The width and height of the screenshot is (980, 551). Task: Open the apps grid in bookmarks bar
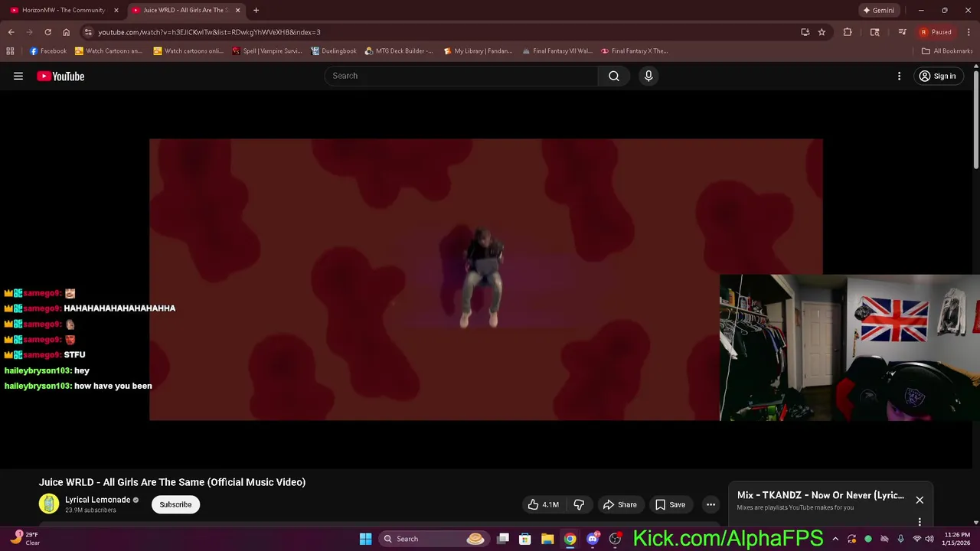(10, 51)
